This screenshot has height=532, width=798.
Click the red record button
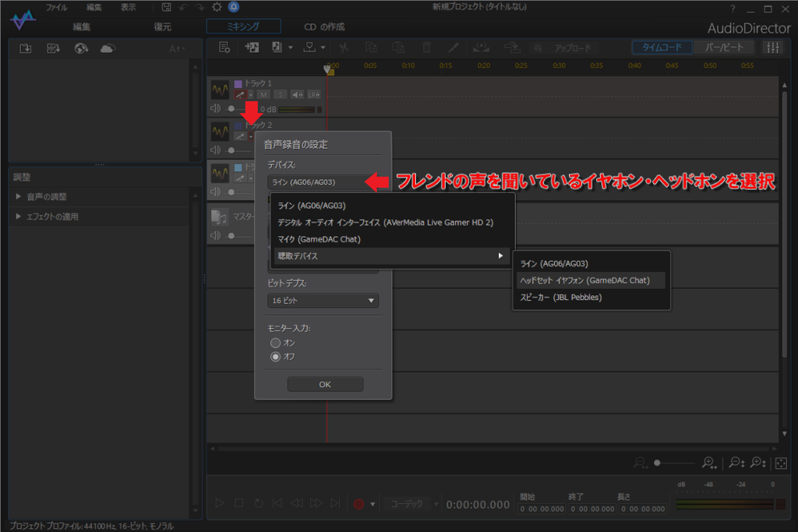(x=358, y=504)
